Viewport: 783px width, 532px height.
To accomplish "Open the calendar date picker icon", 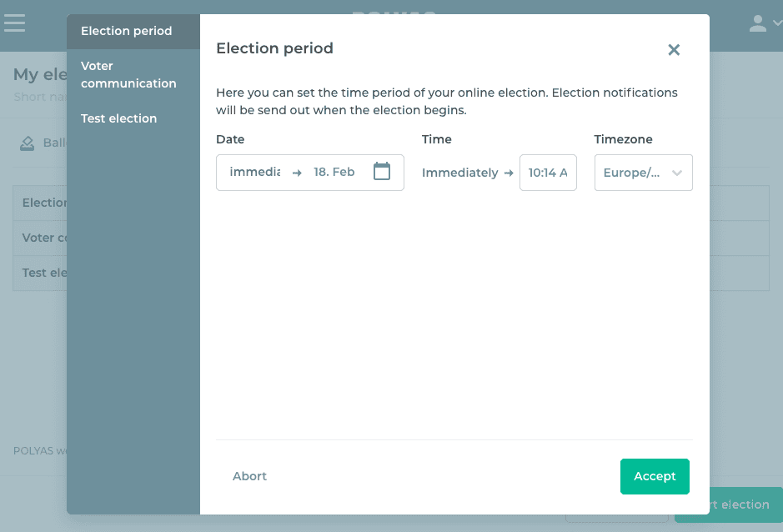I will 382,172.
